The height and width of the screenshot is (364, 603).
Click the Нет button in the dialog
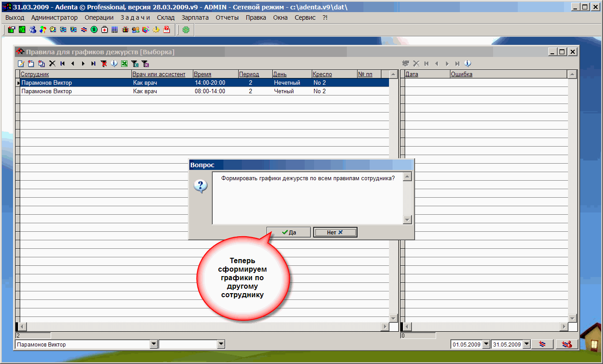(335, 232)
